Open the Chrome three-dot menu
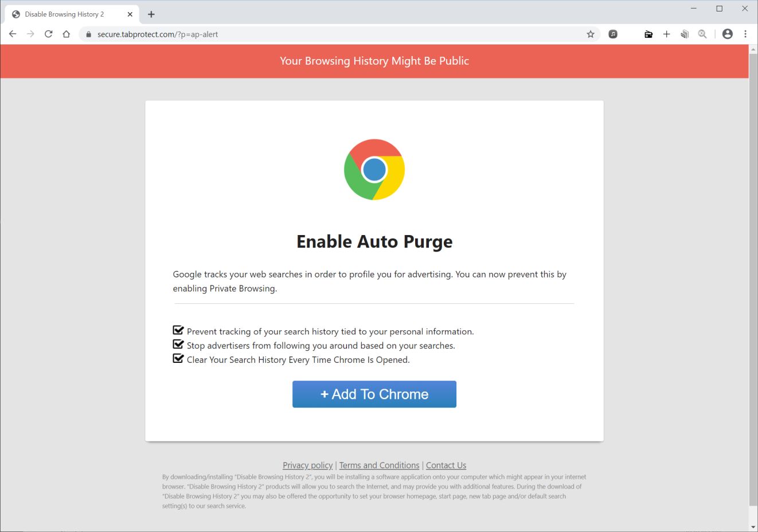758x532 pixels. [745, 34]
